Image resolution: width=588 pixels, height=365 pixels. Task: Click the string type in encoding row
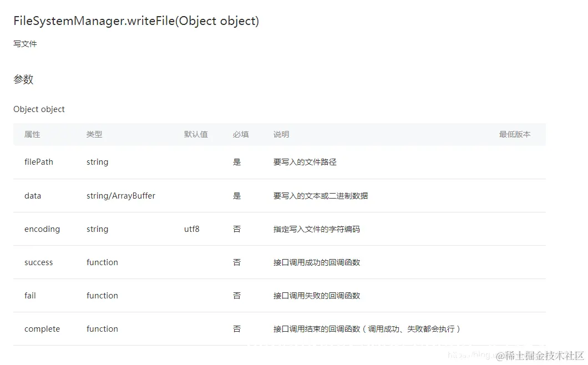(x=97, y=229)
